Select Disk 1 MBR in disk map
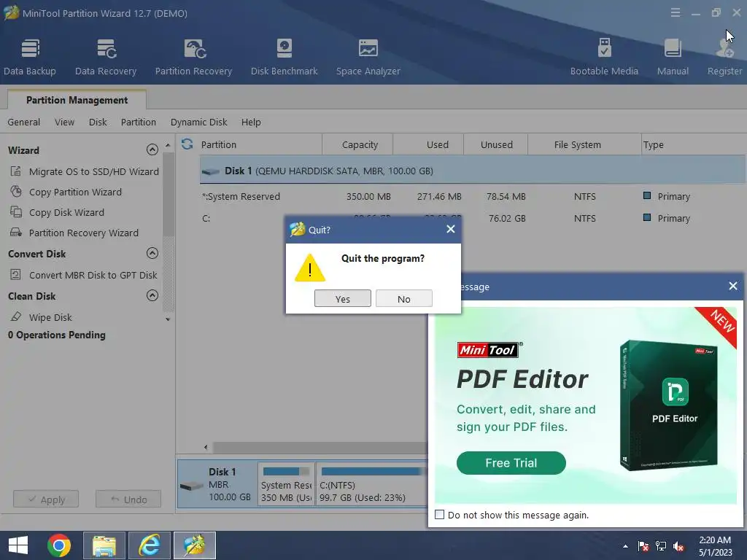 pos(217,484)
